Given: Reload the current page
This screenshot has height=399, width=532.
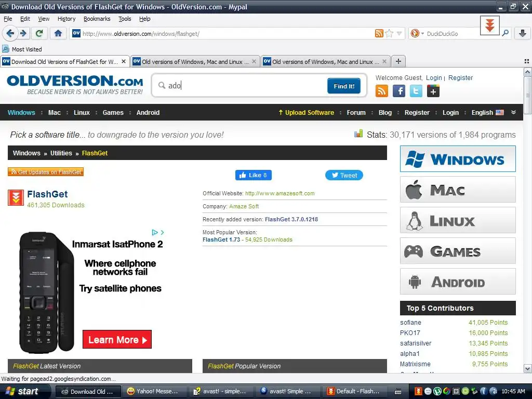Looking at the screenshot, I should pos(39,33).
